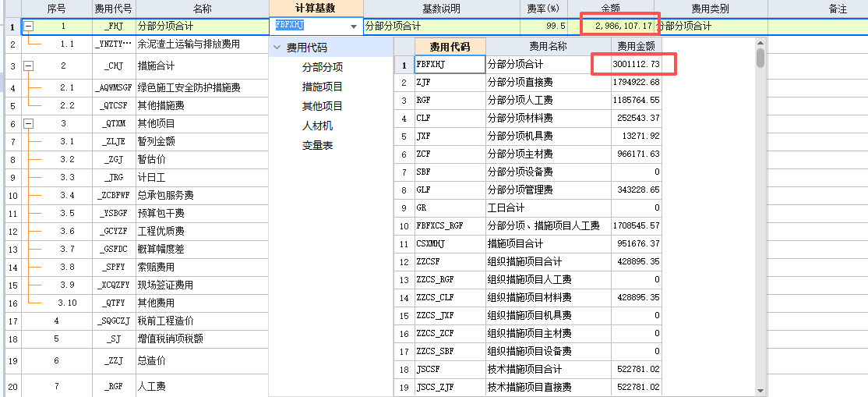The image size is (868, 397).
Task: Select the ZCF 分部分项主材费 row
Action: tap(528, 154)
